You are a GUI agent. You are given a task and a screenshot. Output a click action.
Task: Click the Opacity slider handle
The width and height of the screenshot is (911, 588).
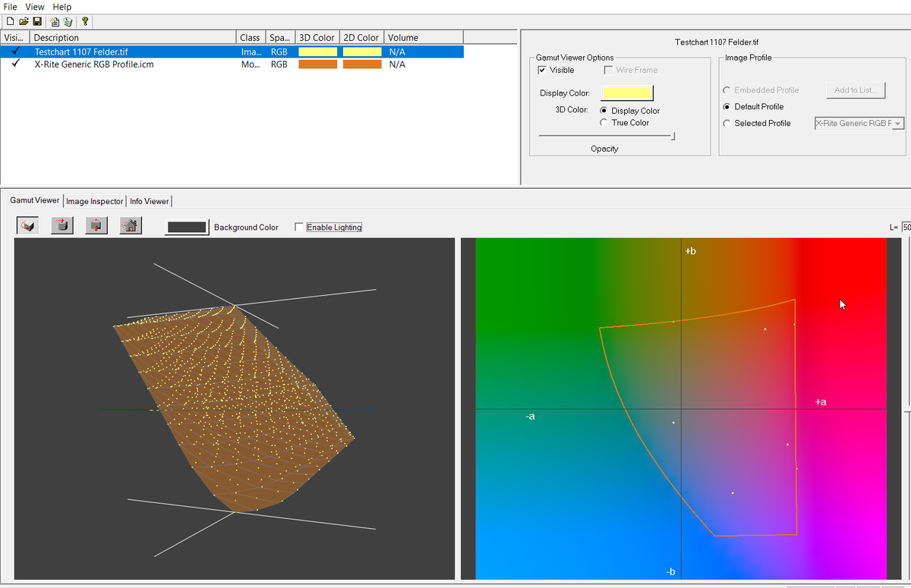(673, 136)
